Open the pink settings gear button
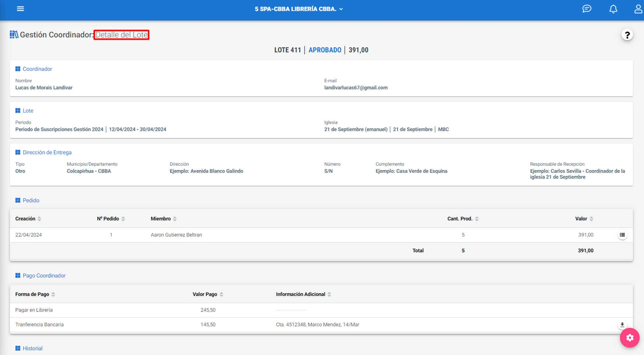The image size is (644, 355). [x=630, y=338]
